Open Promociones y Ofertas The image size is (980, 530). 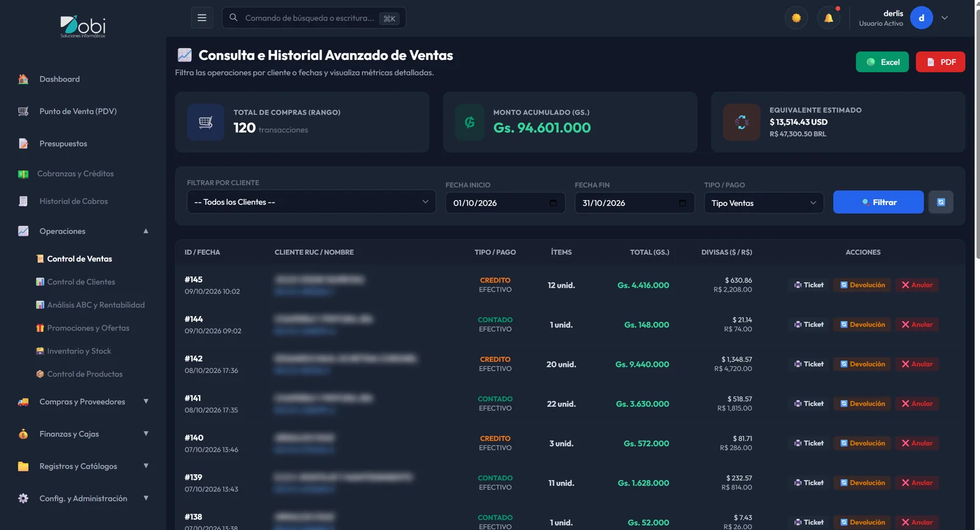click(x=88, y=328)
